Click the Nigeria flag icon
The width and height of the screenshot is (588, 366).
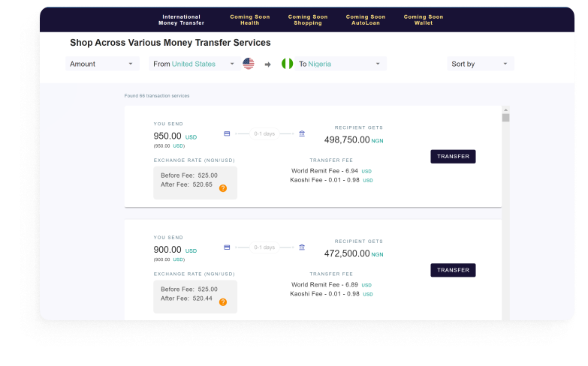[x=287, y=64]
